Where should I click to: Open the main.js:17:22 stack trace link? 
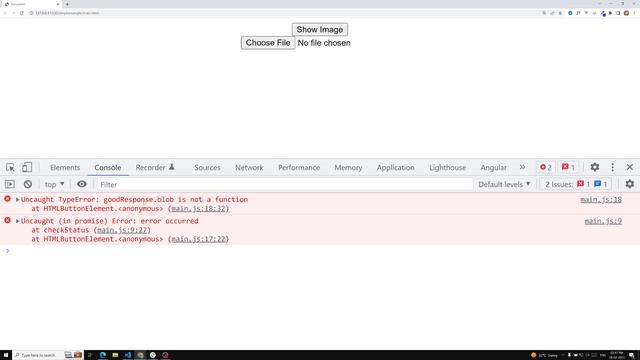click(x=198, y=239)
